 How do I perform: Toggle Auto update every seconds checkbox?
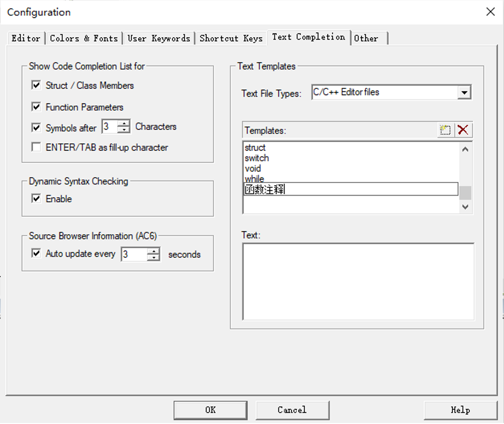[x=36, y=254]
